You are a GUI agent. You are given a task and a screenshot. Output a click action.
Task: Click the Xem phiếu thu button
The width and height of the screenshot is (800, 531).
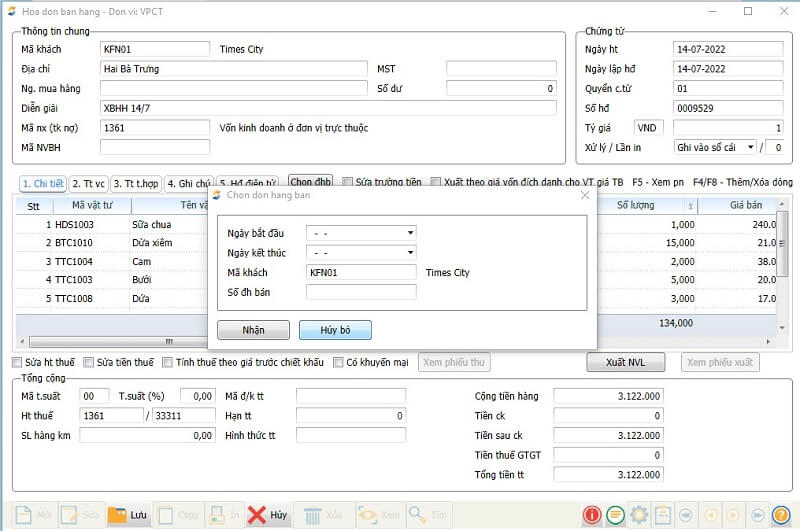(454, 362)
